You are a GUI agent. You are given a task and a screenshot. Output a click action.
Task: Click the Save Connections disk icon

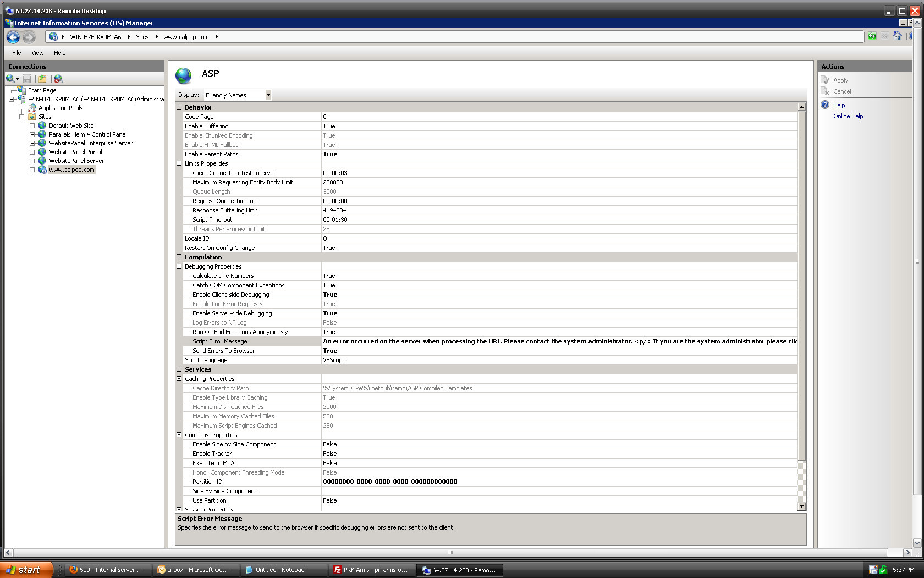tap(27, 79)
